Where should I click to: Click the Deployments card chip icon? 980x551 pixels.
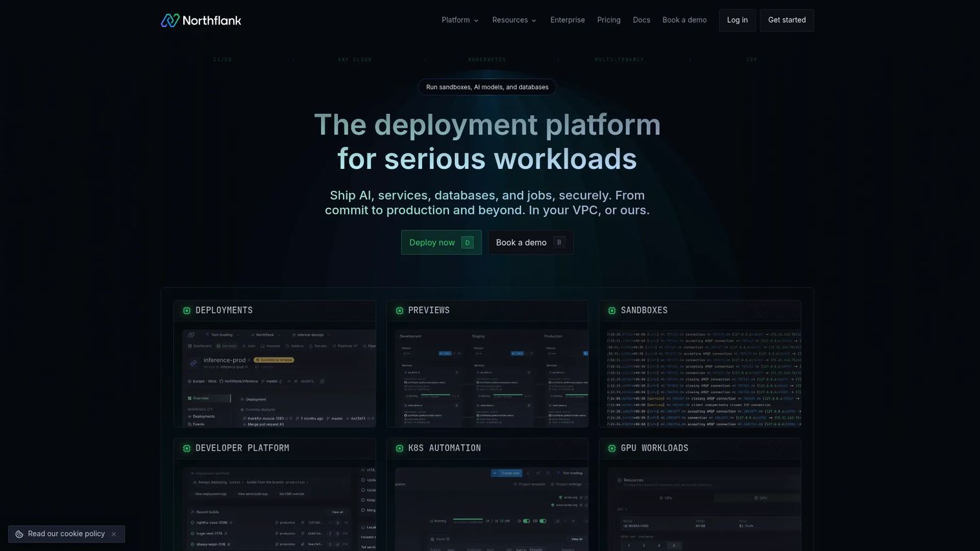[187, 311]
